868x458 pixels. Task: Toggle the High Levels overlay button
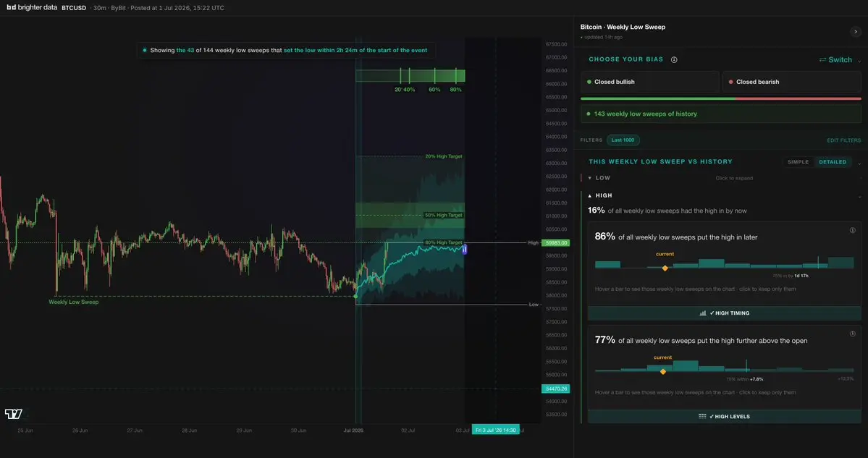point(724,417)
